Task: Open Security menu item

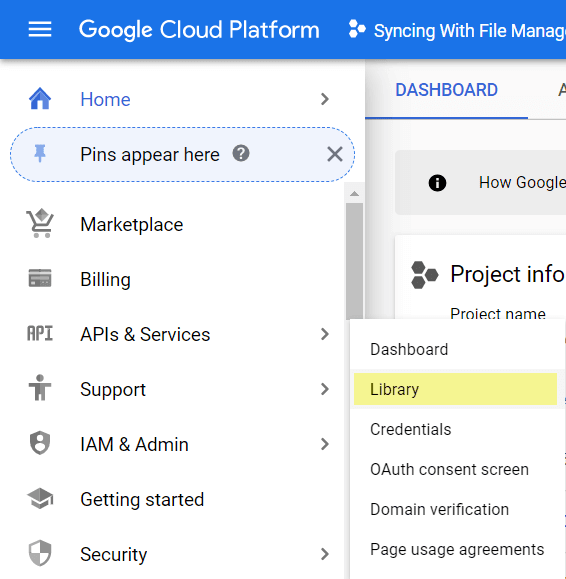Action: tap(114, 554)
